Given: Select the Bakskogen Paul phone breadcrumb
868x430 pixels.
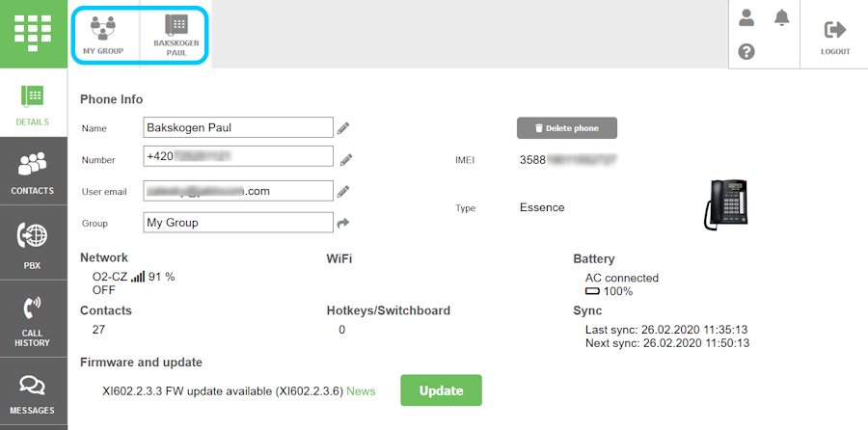Looking at the screenshot, I should click(176, 35).
